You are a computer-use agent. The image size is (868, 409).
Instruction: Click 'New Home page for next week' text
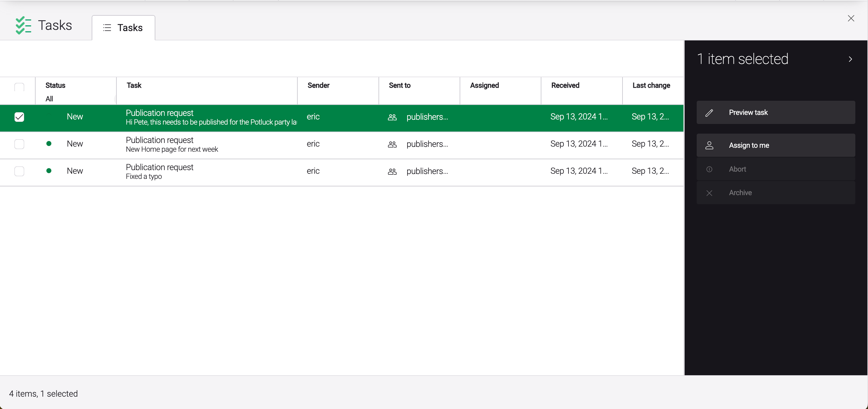pos(172,149)
